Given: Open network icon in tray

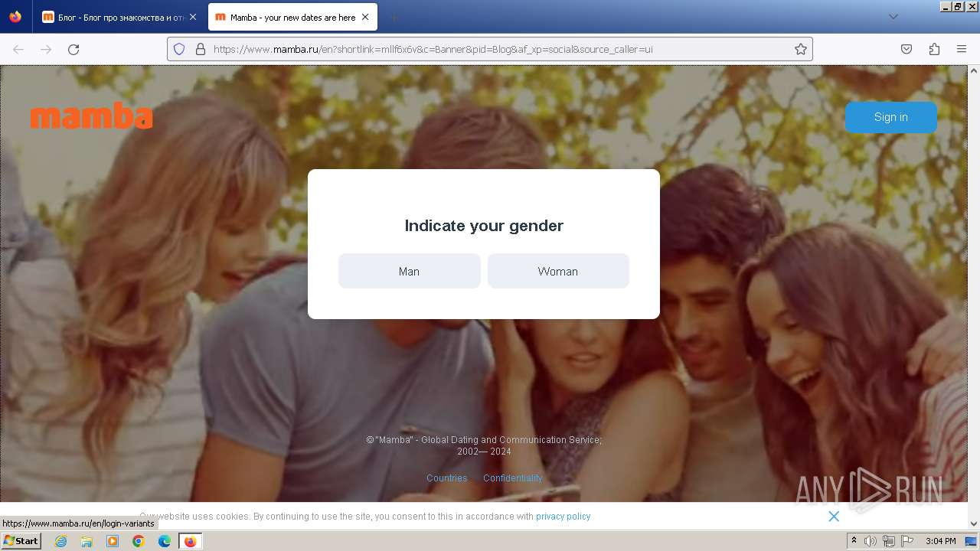Looking at the screenshot, I should [x=889, y=541].
